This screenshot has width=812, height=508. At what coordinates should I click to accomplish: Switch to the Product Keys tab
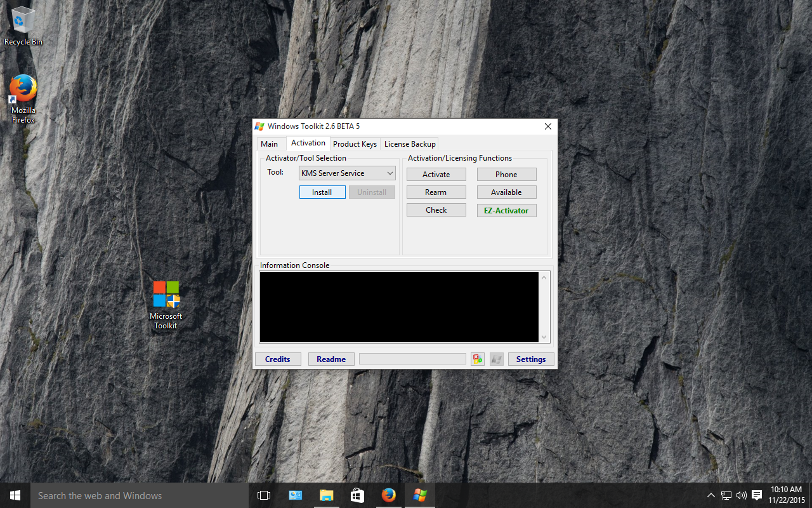point(355,144)
